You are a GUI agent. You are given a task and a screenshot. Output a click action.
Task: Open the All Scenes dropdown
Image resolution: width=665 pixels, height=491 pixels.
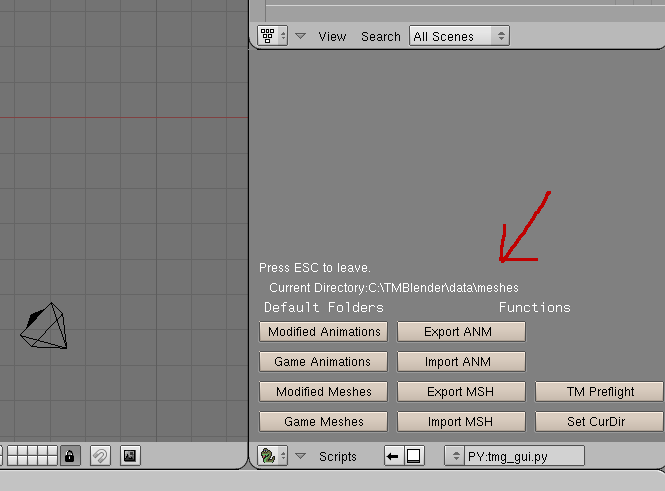[459, 36]
